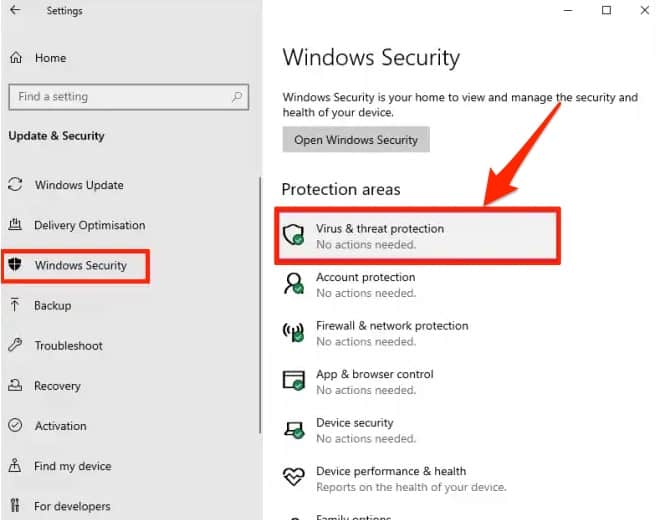Click the Account protection person icon
658x520 pixels.
tap(294, 285)
